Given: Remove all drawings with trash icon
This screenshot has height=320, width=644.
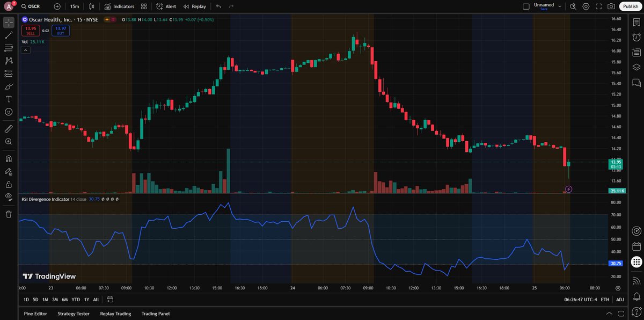Looking at the screenshot, I should tap(9, 214).
